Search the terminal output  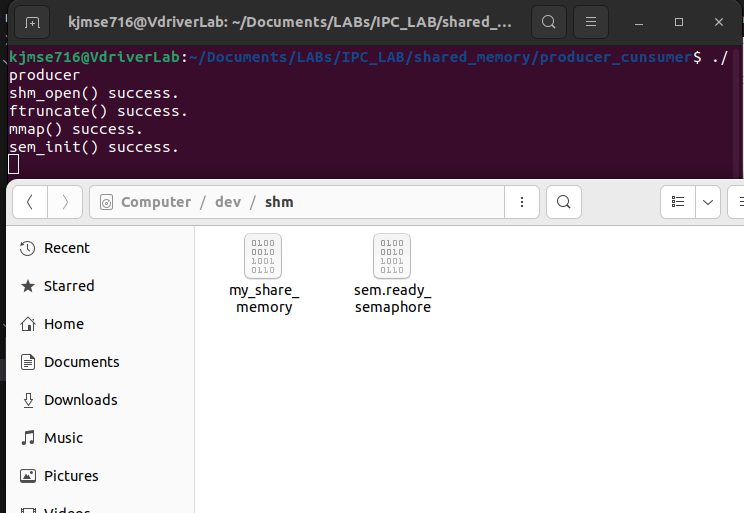(x=548, y=21)
